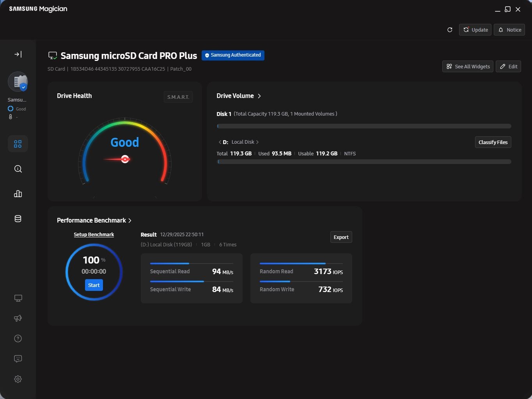Viewport: 532px width, 399px height.
Task: Open the settings gear icon
Action: [x=18, y=379]
